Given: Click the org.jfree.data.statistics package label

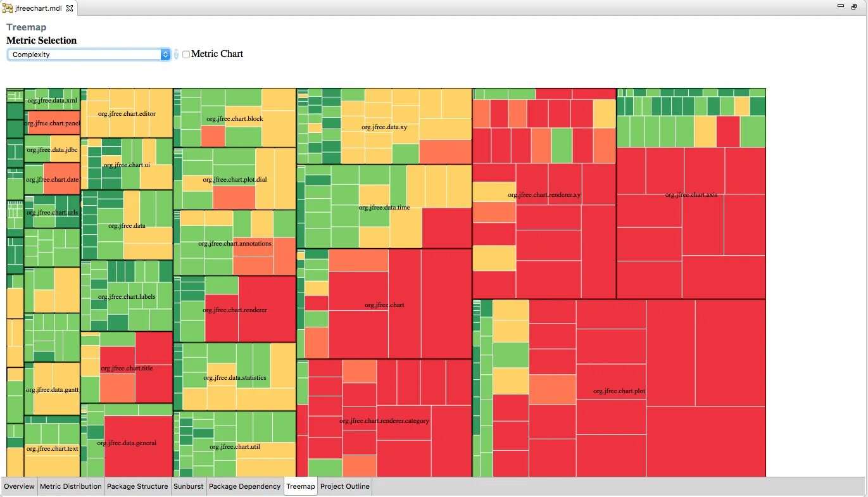Looking at the screenshot, I should coord(235,378).
